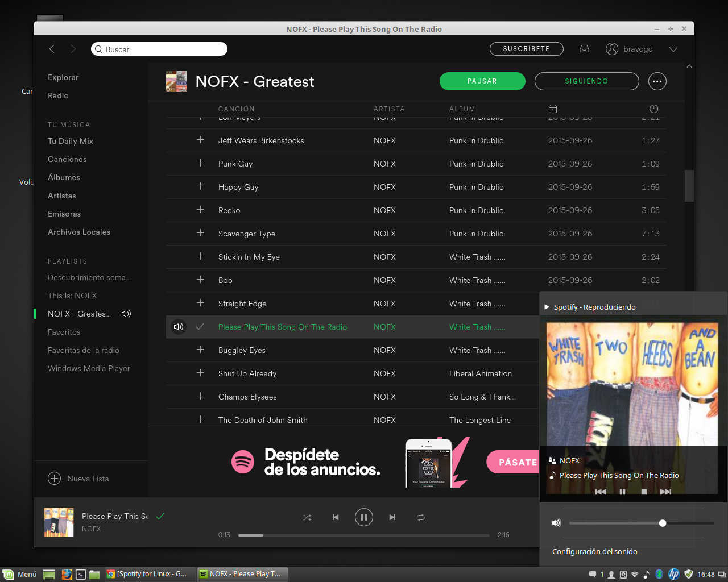
Task: Click the PÁSATE ad button
Action: point(514,462)
